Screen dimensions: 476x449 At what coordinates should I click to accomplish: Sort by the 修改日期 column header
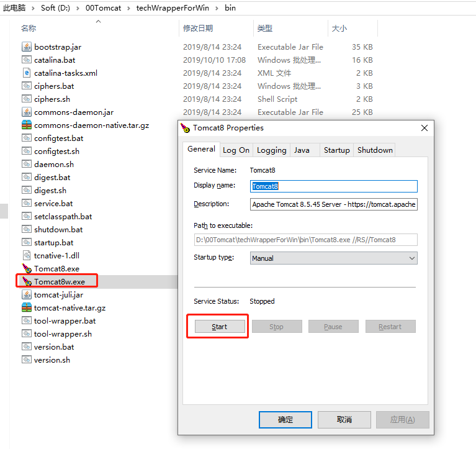[198, 28]
